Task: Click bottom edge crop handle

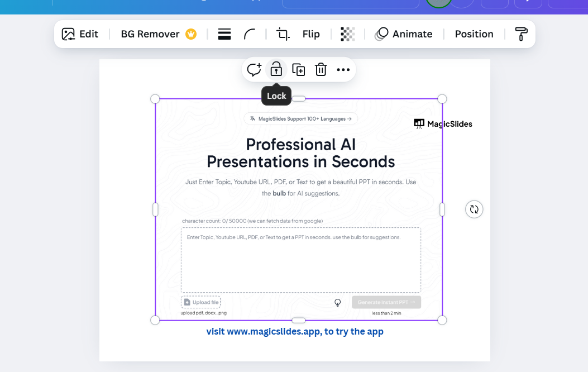Action: 299,320
